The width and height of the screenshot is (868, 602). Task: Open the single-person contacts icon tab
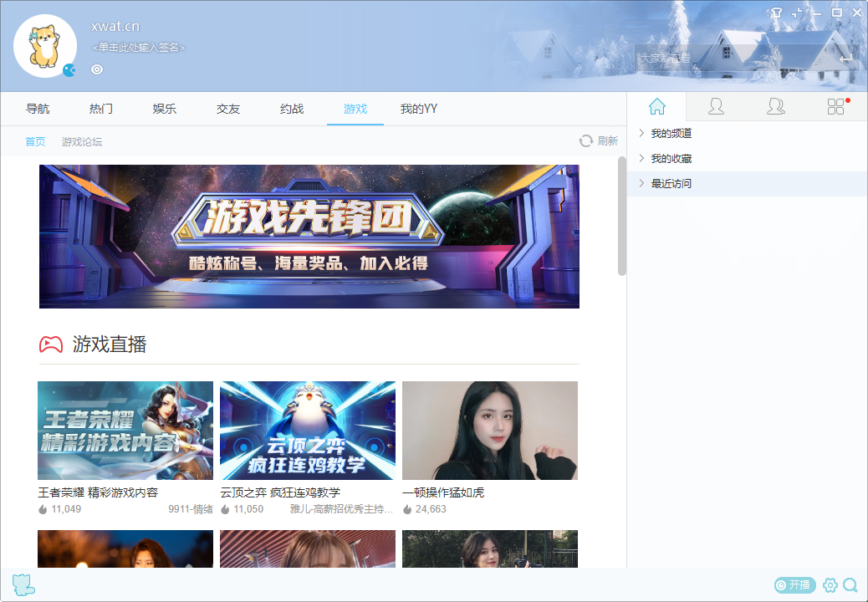click(x=716, y=106)
